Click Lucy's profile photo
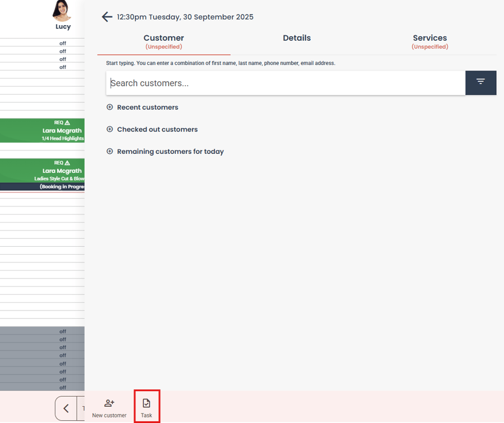Viewport: 504px width, 423px height. click(x=62, y=10)
